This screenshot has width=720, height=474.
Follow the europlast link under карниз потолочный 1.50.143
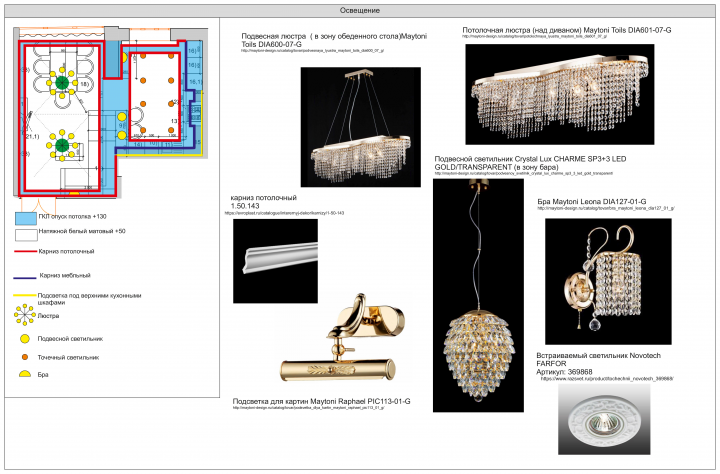click(284, 213)
